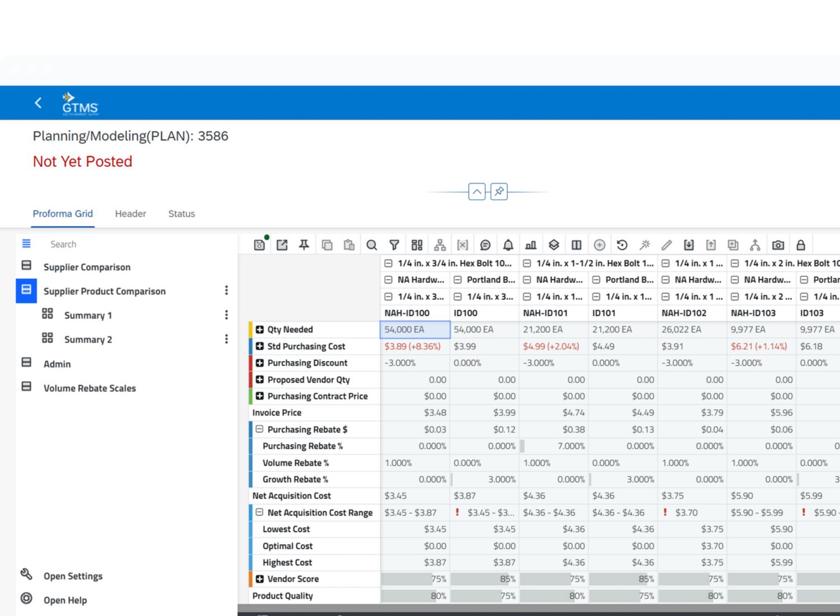Click the magic wand icon
This screenshot has width=840, height=616.
coord(645,245)
